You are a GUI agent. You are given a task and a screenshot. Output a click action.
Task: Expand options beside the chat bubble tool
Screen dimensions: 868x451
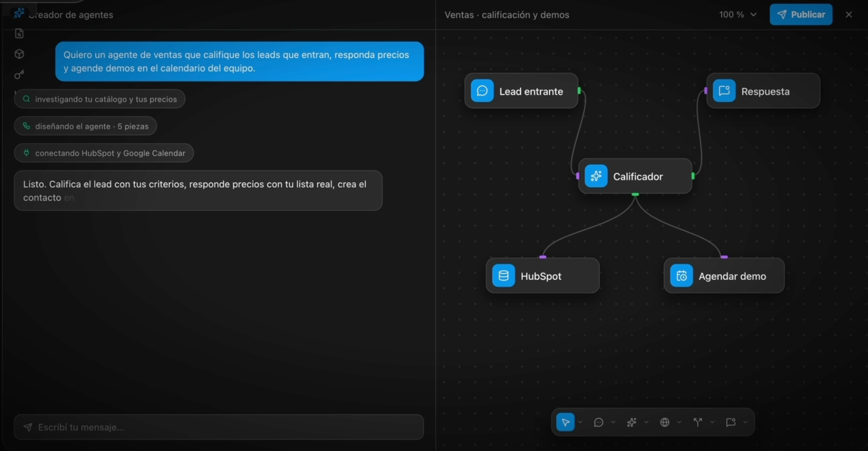613,422
